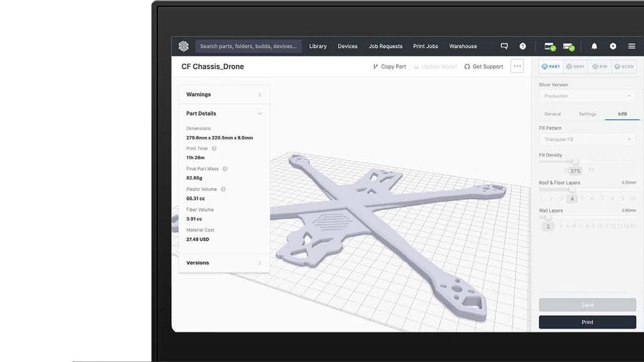Open the Job Requests menu item

tap(385, 46)
